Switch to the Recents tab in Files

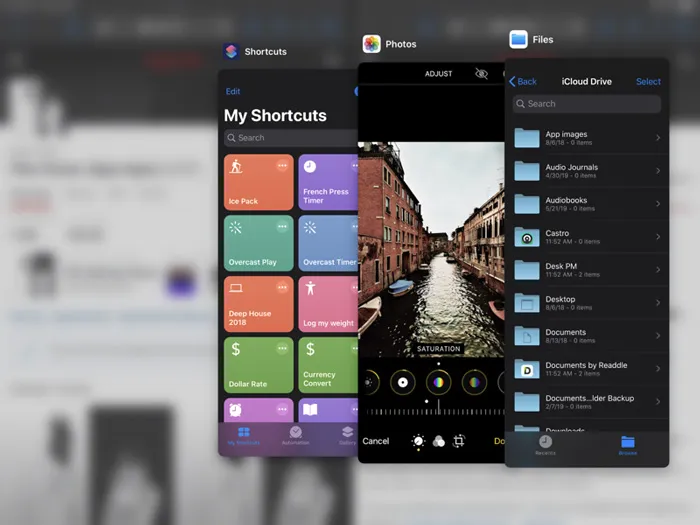pos(545,445)
